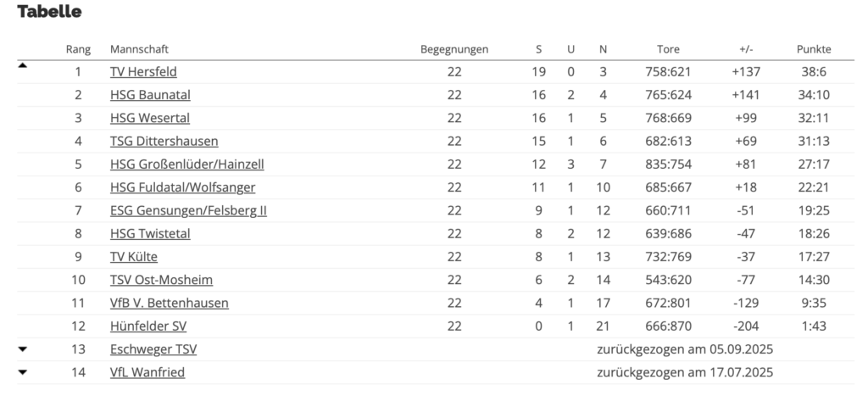
Task: Select VfB V. Bettenhausen link
Action: click(x=169, y=303)
